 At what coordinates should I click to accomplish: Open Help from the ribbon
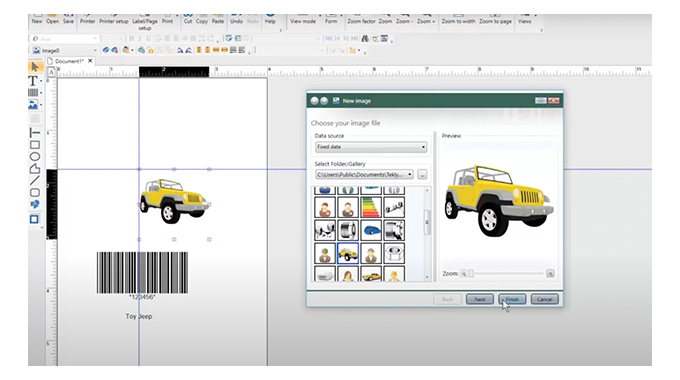tap(270, 18)
